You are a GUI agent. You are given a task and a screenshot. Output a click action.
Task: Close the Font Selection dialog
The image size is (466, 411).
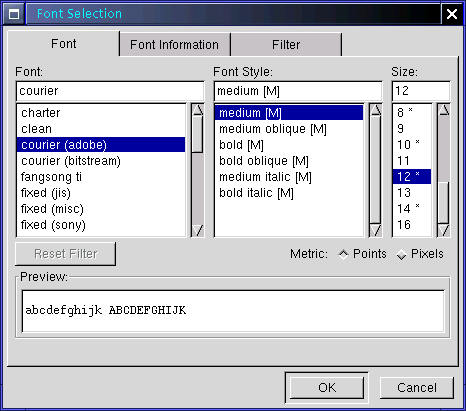click(x=452, y=14)
